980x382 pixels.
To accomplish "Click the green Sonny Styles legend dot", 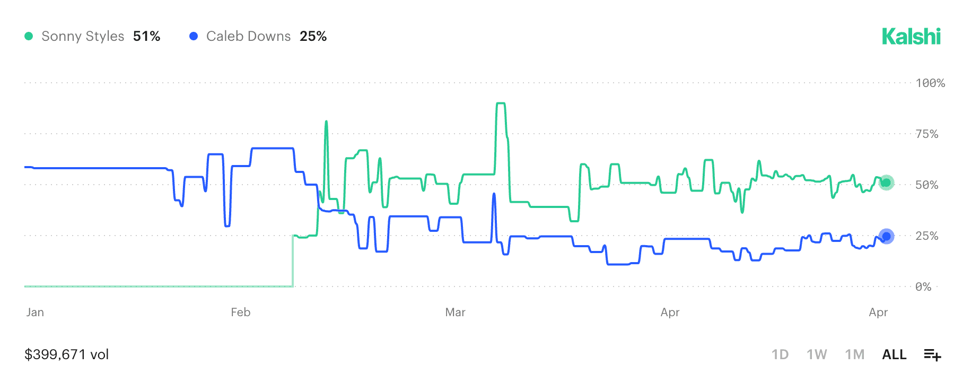I will pyautogui.click(x=29, y=36).
